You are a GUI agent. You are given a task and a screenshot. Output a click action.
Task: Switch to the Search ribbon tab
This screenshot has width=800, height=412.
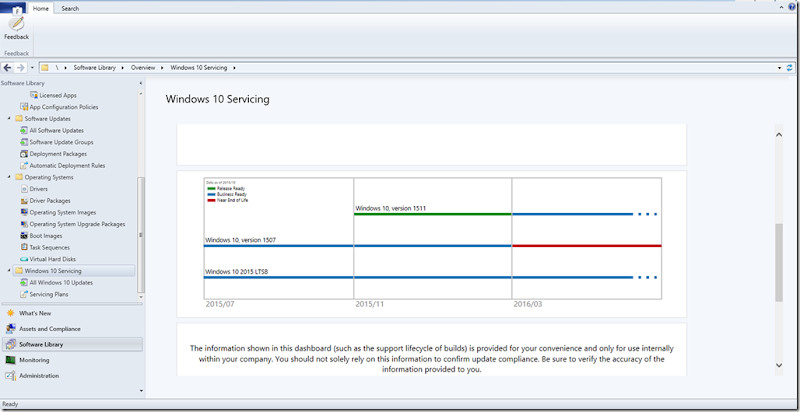[70, 9]
